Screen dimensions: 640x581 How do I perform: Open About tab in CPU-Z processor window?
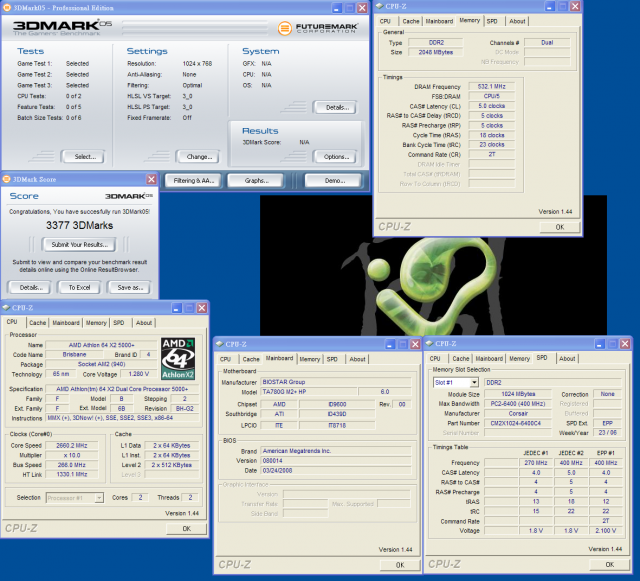point(144,323)
